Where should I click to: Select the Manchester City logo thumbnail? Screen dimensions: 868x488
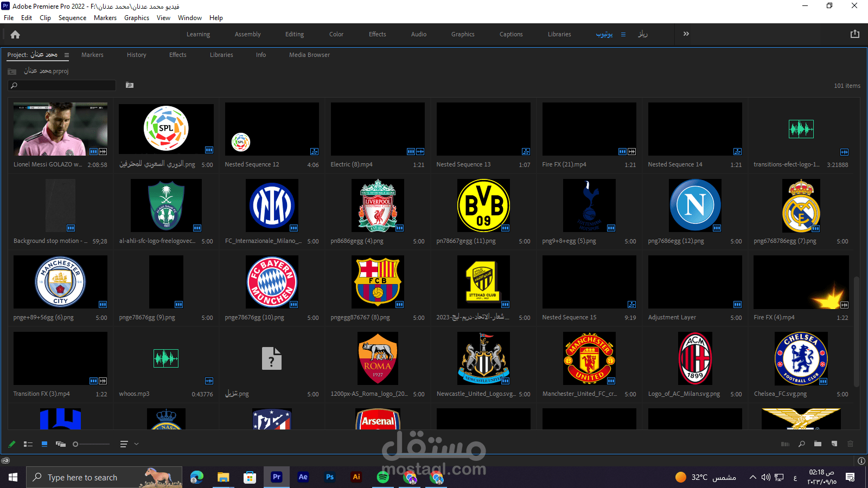[x=60, y=282]
